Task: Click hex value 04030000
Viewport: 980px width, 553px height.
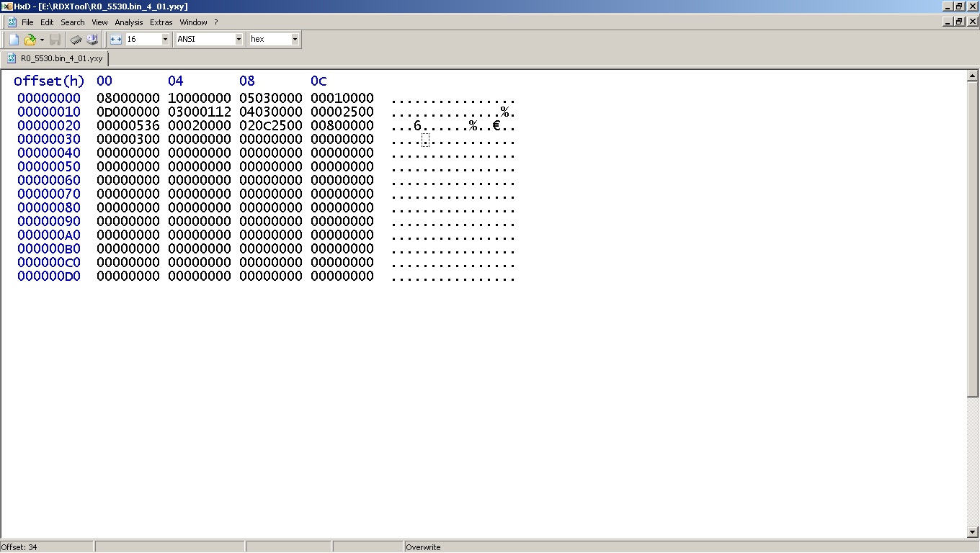Action: click(271, 112)
